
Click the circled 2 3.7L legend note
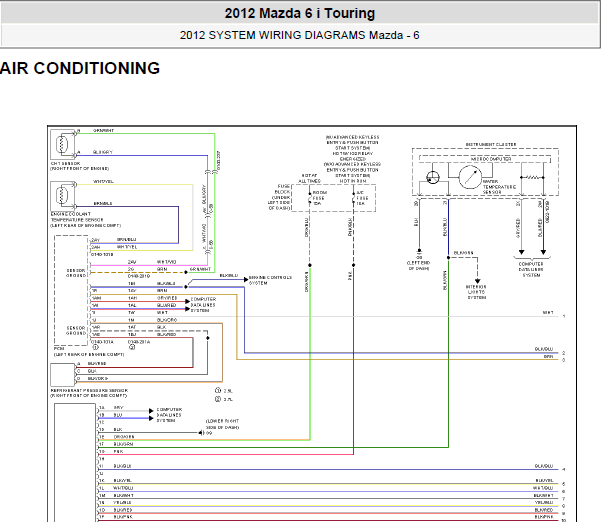[x=224, y=399]
